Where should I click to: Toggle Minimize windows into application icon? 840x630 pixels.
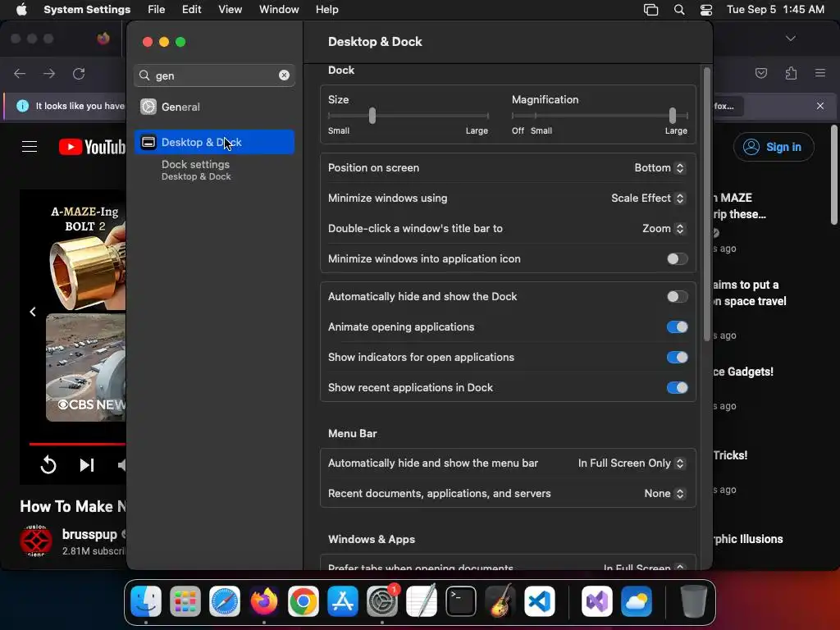[x=677, y=258]
